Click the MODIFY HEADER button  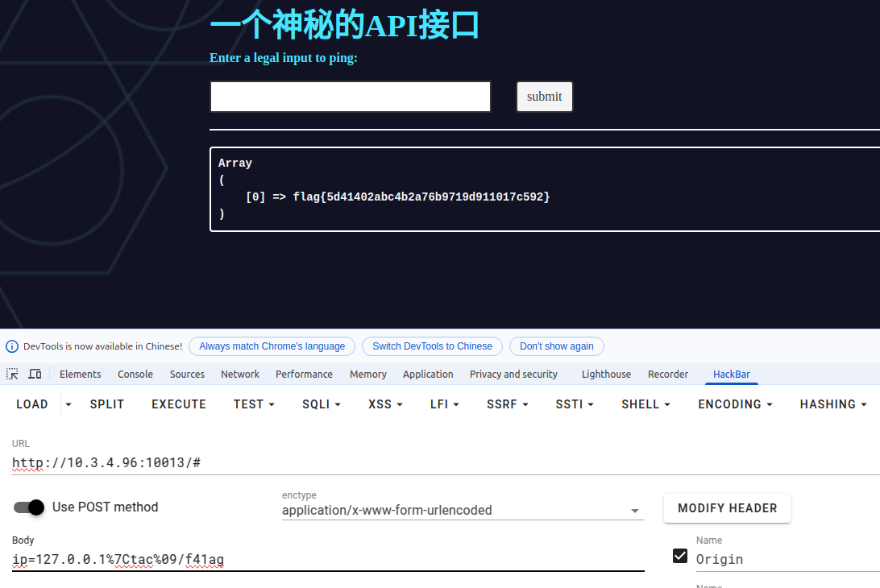(x=727, y=508)
